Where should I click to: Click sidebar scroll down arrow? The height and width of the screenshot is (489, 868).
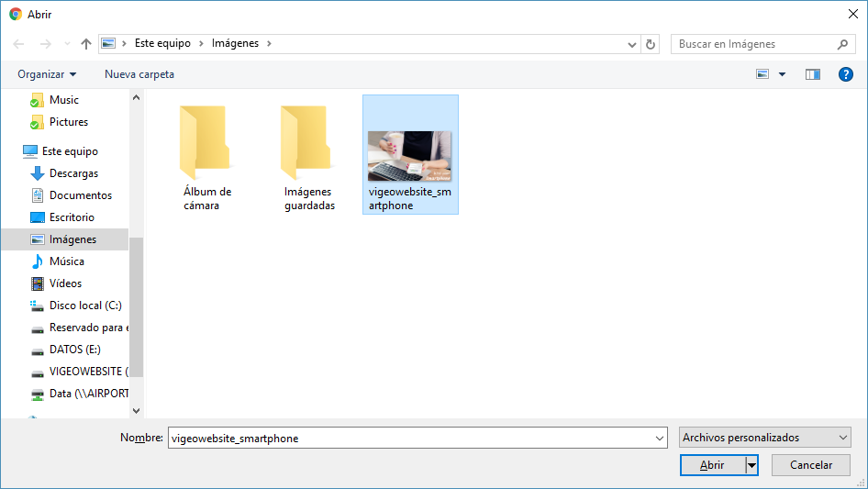point(136,411)
